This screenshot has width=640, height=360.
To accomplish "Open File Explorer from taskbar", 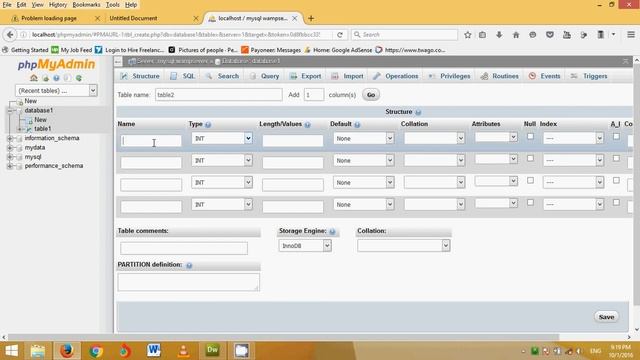I will click(x=38, y=351).
